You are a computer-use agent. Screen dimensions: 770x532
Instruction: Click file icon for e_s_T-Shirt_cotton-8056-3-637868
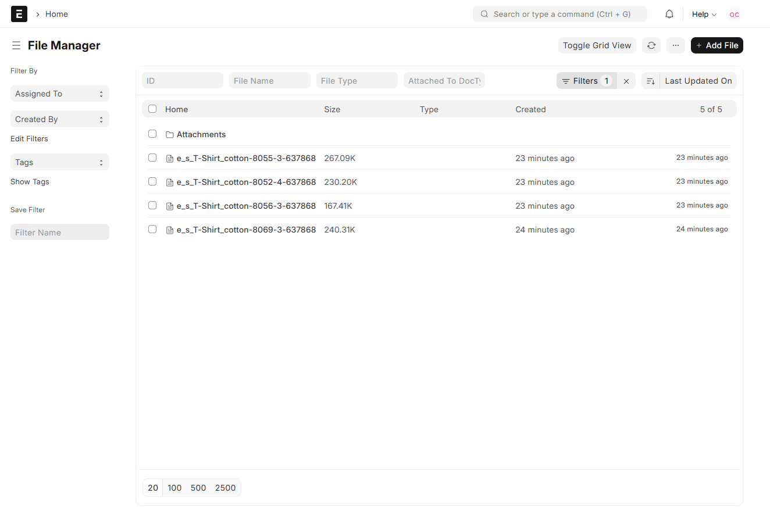point(170,206)
